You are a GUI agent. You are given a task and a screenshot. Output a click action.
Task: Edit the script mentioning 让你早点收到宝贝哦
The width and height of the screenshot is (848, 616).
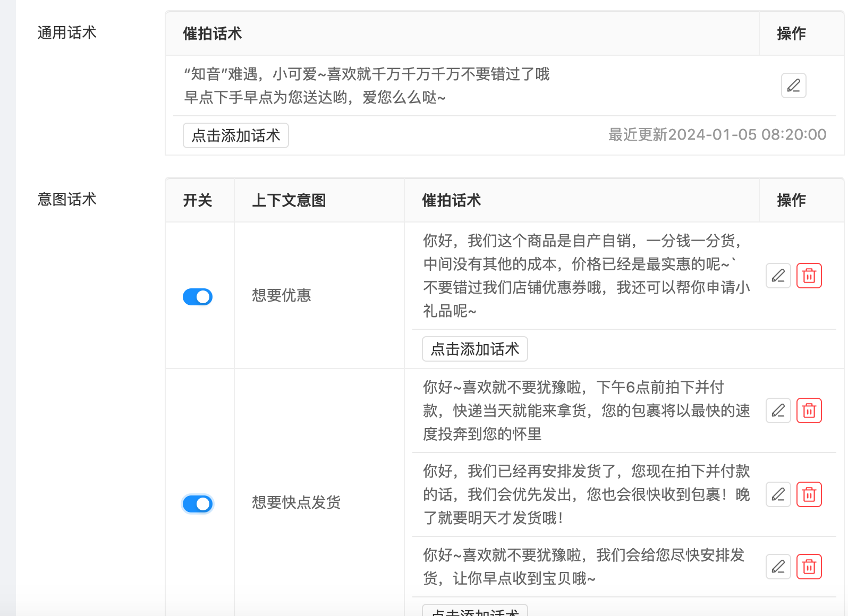point(778,567)
